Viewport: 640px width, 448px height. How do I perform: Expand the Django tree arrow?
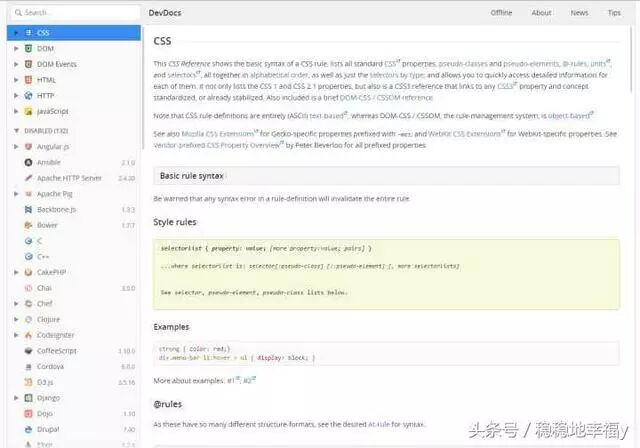coord(16,398)
